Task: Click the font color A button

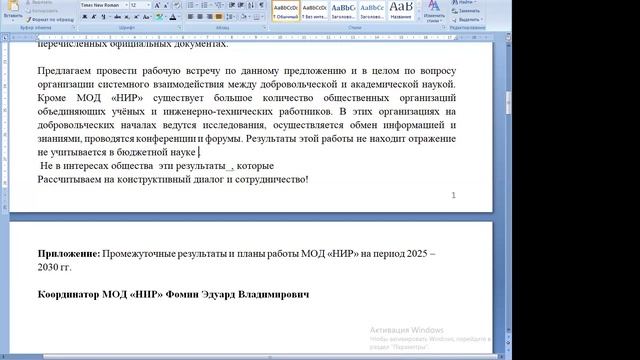Action: [x=173, y=17]
